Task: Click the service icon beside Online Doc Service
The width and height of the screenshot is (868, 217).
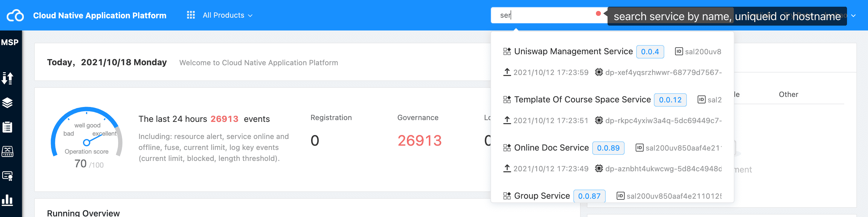Action: 507,148
